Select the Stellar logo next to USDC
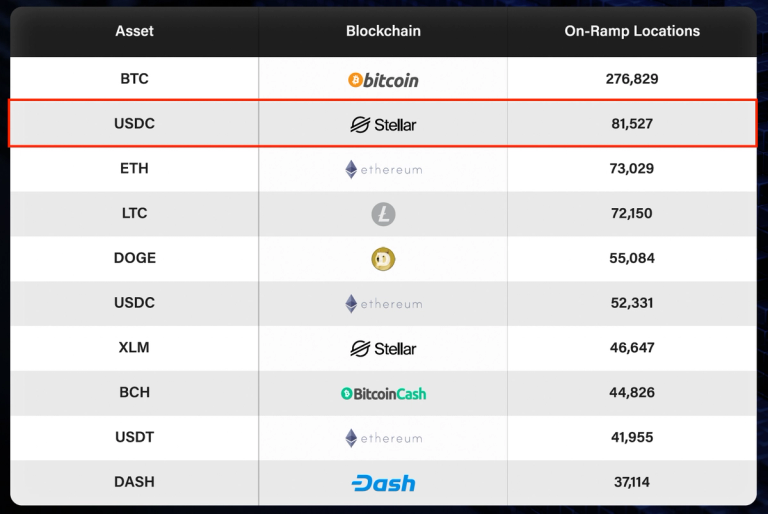 [x=383, y=124]
